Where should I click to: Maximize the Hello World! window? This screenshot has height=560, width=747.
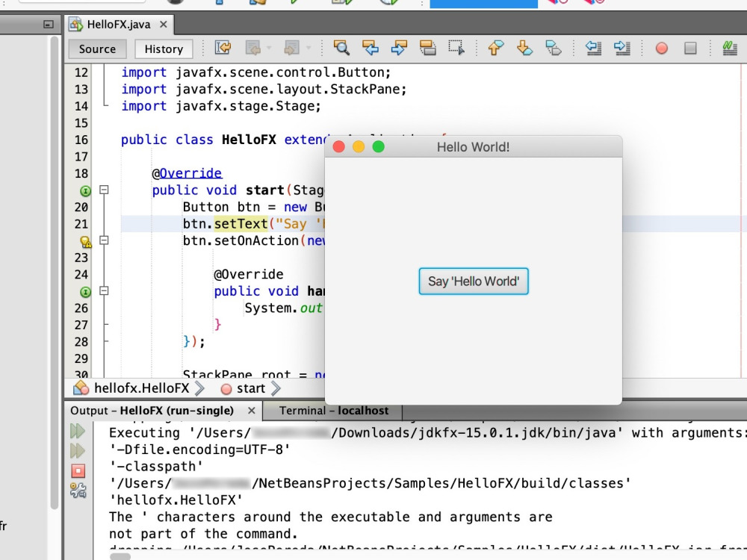coord(378,146)
